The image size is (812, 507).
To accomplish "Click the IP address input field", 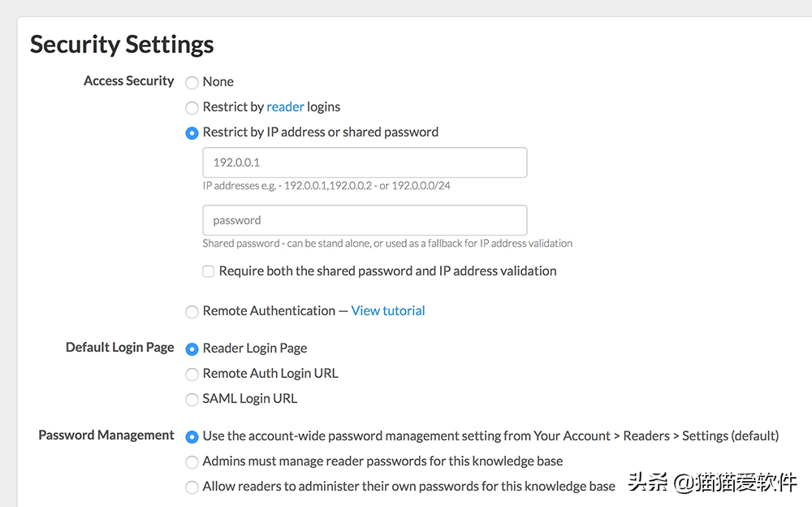I will click(365, 162).
